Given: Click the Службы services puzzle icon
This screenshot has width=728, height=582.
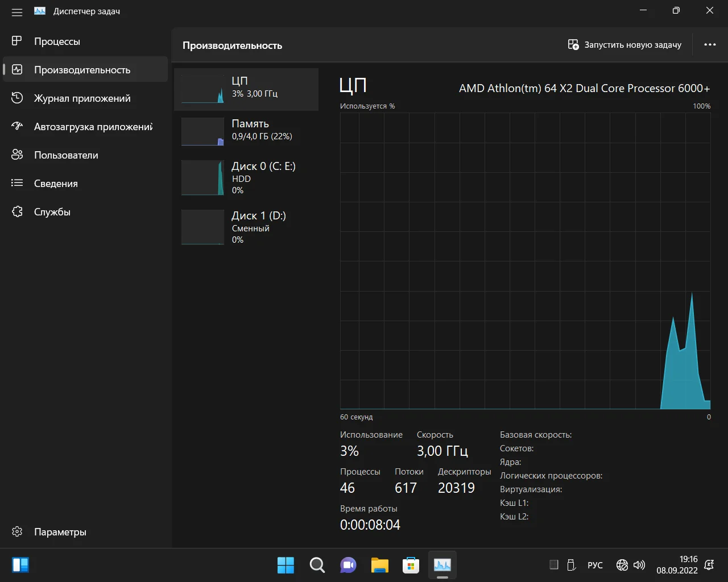Looking at the screenshot, I should 17,211.
